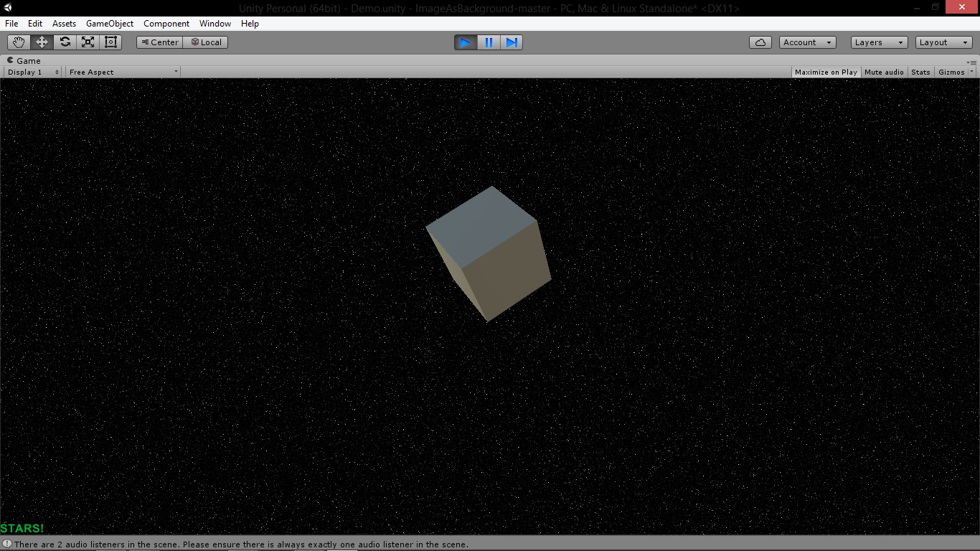Screen dimensions: 980x551
Task: Select the Move tool
Action: coord(42,42)
